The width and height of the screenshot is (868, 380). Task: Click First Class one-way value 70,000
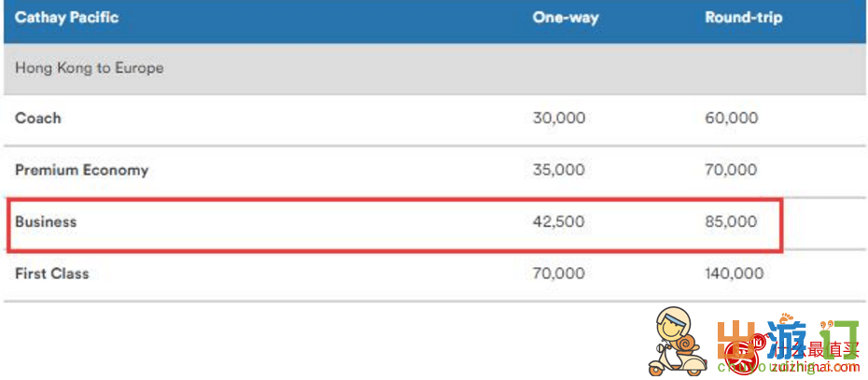558,274
